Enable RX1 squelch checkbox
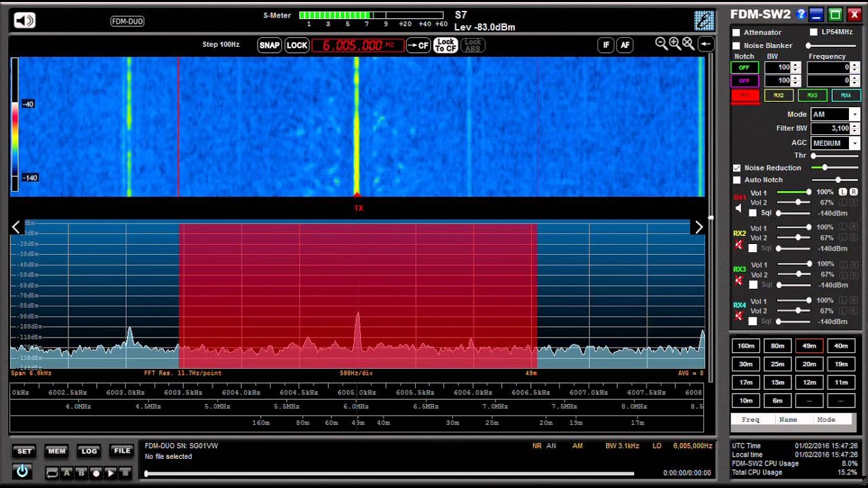 753,213
